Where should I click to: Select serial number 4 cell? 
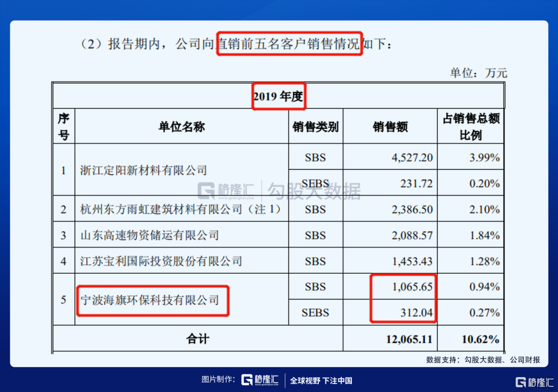(64, 261)
